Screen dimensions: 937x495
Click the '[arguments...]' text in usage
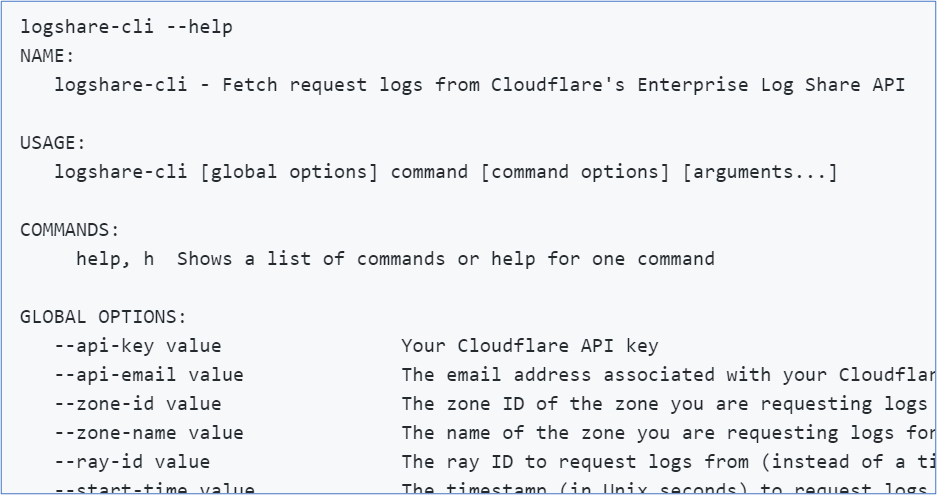[760, 172]
